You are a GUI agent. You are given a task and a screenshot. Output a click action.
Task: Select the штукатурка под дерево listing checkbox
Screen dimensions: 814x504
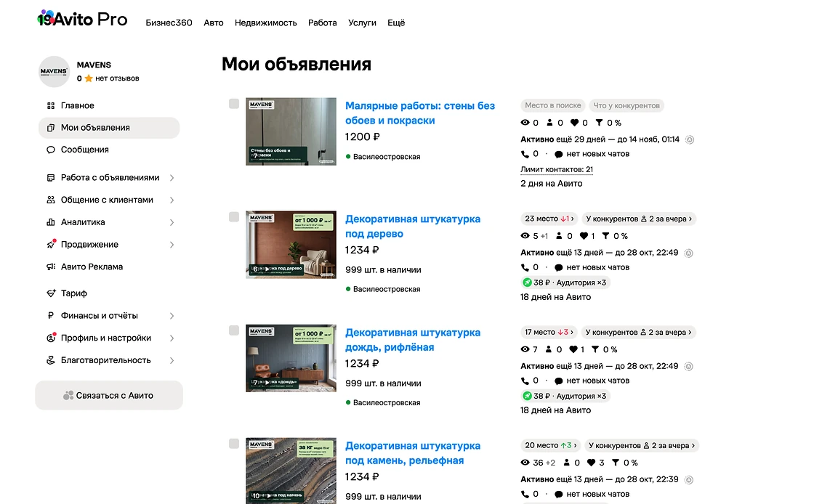(x=234, y=216)
